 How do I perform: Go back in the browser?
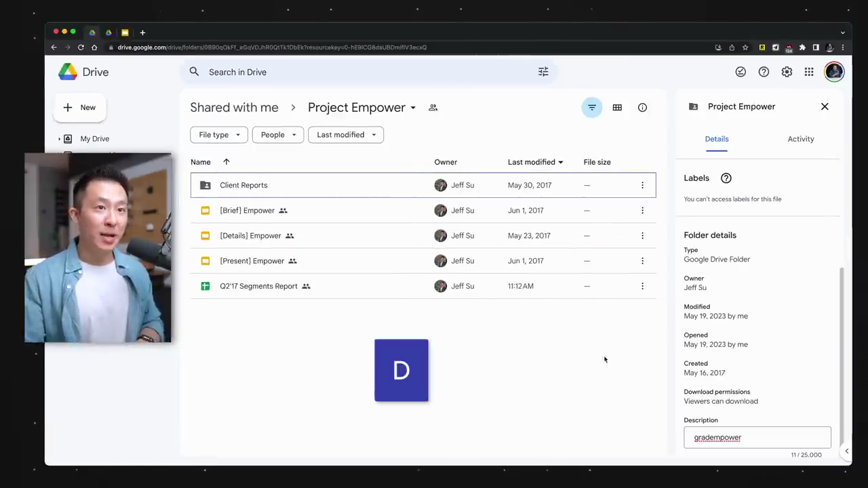click(54, 47)
